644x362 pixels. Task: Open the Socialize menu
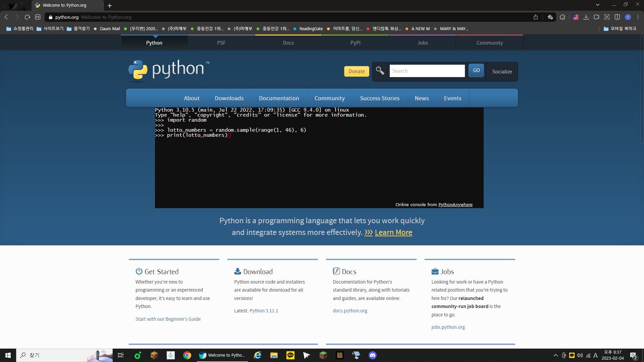click(502, 71)
